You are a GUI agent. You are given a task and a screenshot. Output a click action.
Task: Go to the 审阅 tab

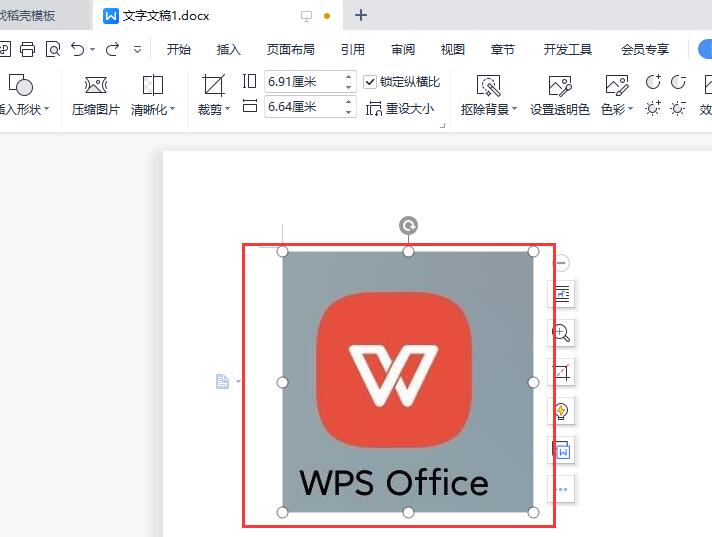(x=403, y=49)
